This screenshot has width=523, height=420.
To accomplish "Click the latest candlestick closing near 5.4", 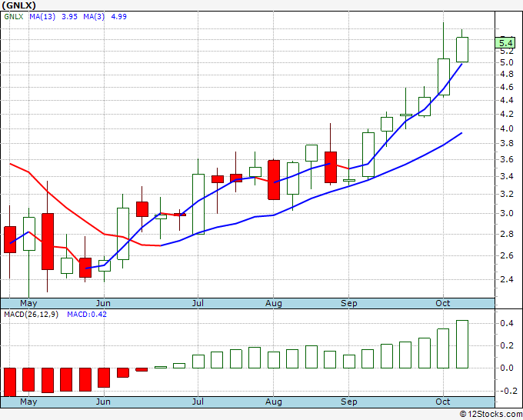I will coord(462,49).
